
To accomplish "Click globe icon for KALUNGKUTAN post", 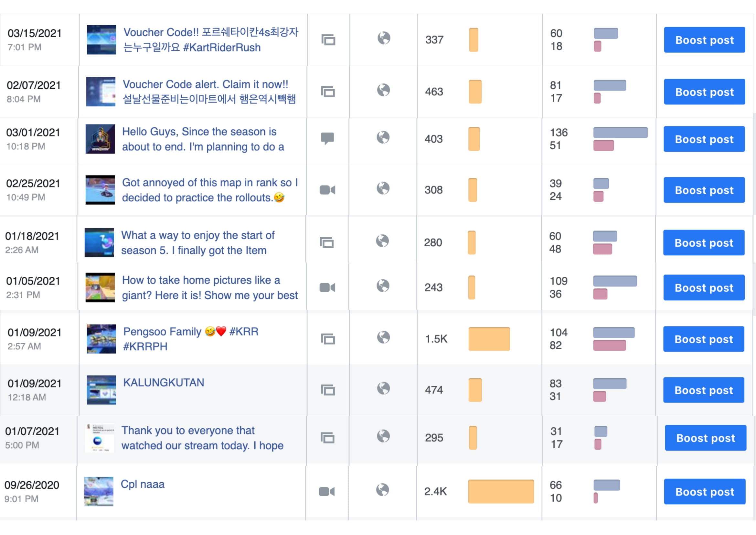I will (x=383, y=388).
